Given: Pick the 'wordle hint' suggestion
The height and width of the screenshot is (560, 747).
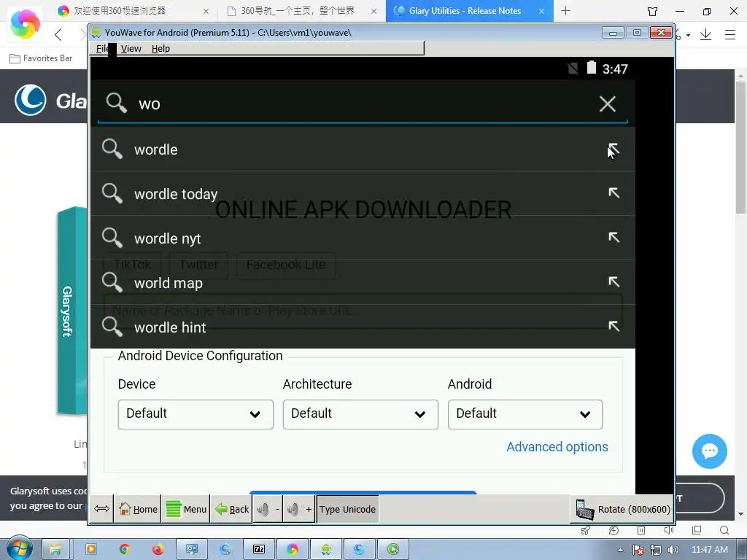Looking at the screenshot, I should pyautogui.click(x=363, y=327).
